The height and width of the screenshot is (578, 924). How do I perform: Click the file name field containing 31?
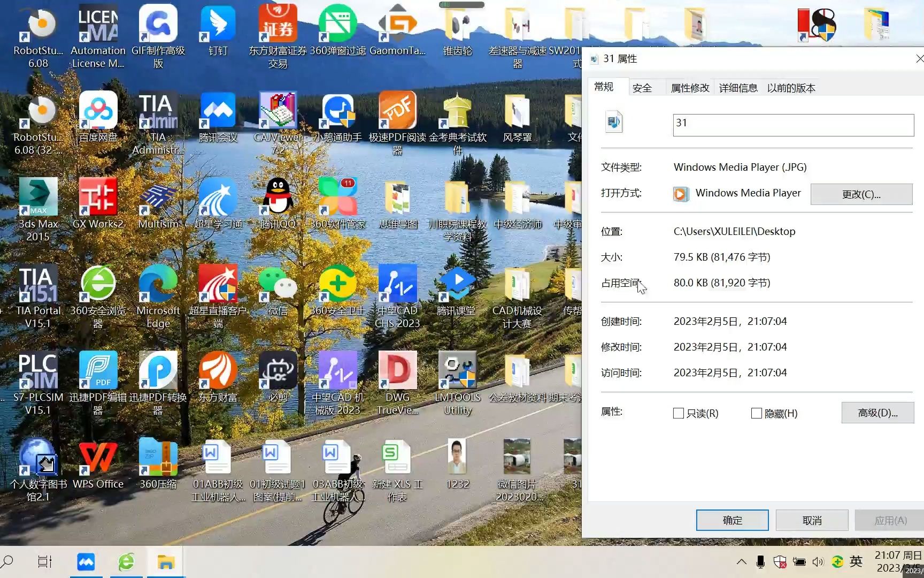[x=793, y=125]
